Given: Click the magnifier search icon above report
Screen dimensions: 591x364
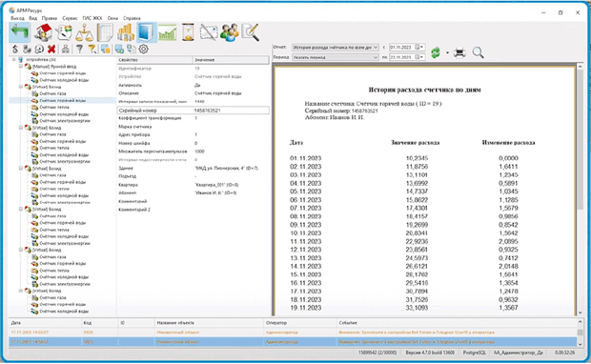Looking at the screenshot, I should (478, 52).
